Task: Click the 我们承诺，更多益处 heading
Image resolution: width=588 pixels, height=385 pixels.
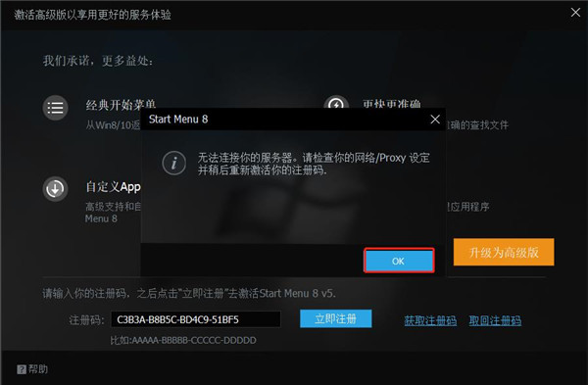Action: tap(98, 61)
